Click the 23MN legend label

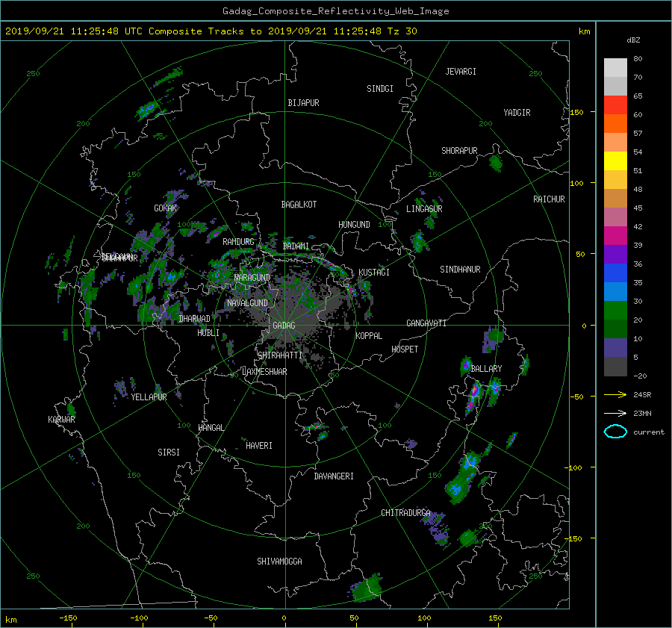pos(642,413)
